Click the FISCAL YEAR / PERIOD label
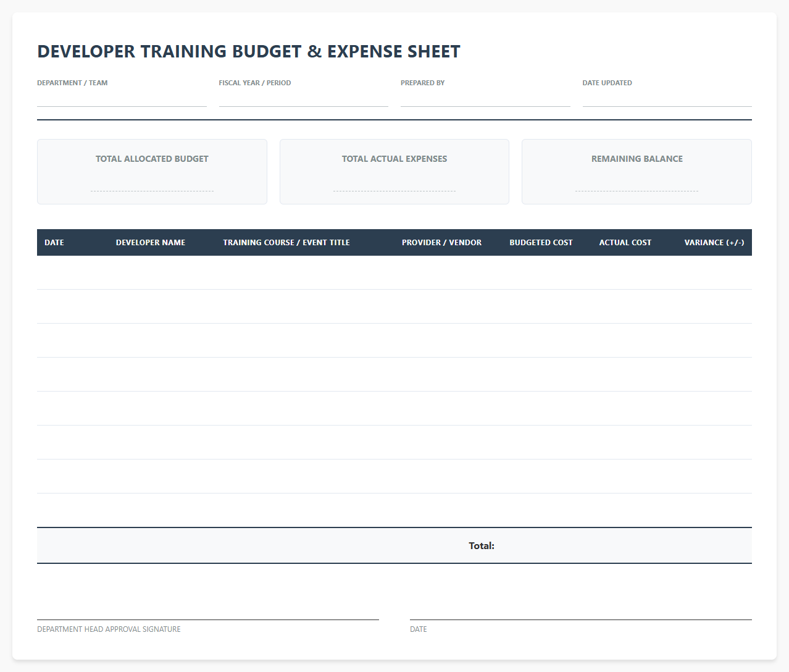The height and width of the screenshot is (672, 789). (255, 83)
